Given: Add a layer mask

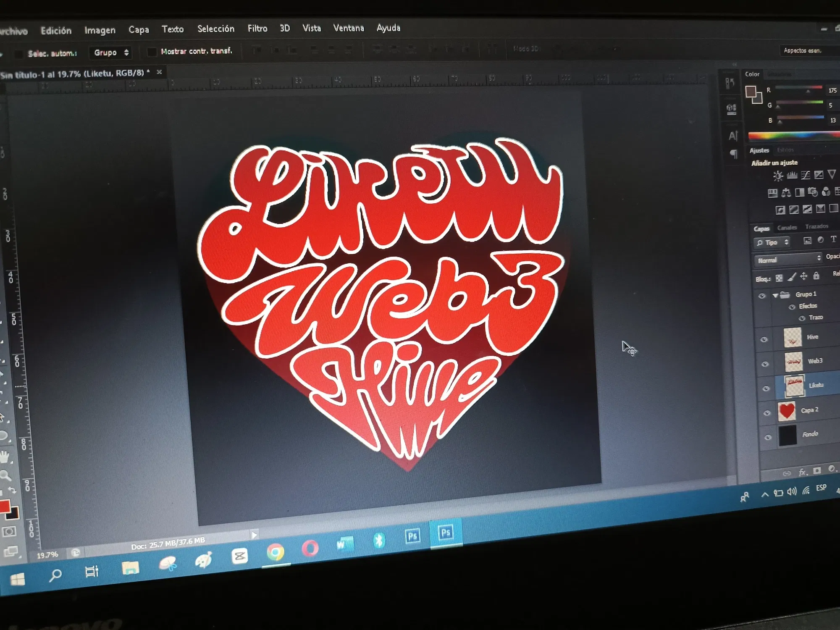Looking at the screenshot, I should click(x=817, y=470).
